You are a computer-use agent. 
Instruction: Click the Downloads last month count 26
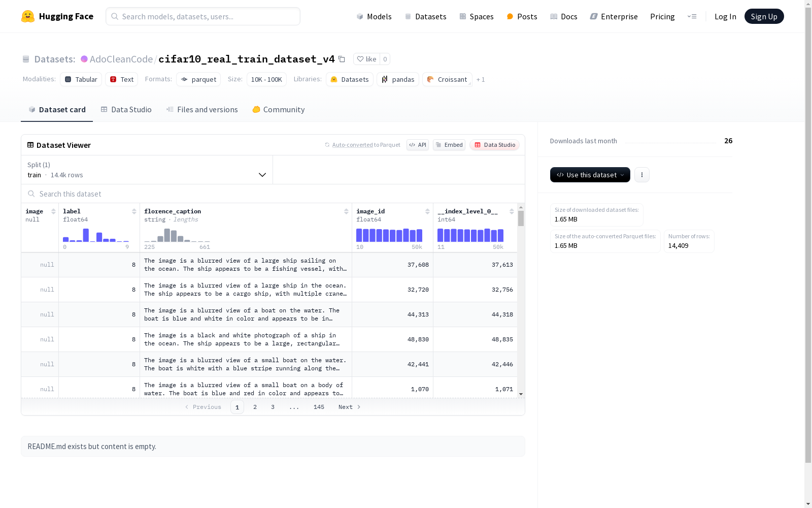point(728,141)
